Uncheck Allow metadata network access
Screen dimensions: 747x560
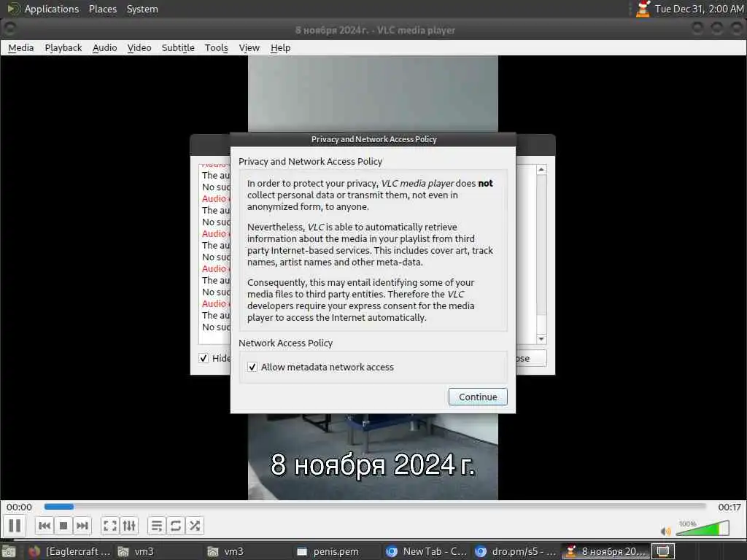pos(252,367)
